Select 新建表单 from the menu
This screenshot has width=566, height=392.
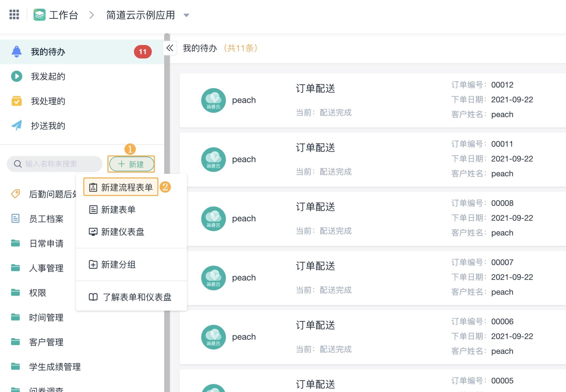(x=93, y=209)
